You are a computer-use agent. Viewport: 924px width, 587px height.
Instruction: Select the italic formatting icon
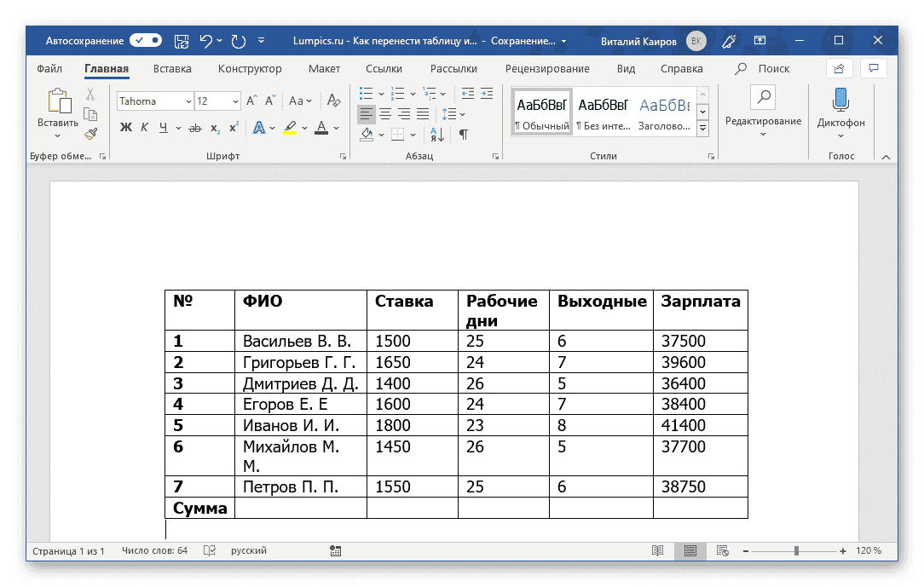145,128
